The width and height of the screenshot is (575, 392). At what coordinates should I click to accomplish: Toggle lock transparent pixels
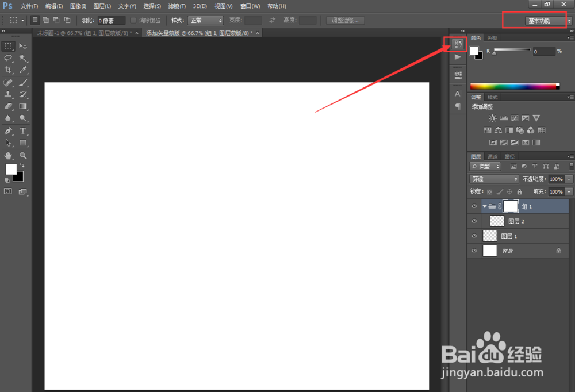coord(489,192)
